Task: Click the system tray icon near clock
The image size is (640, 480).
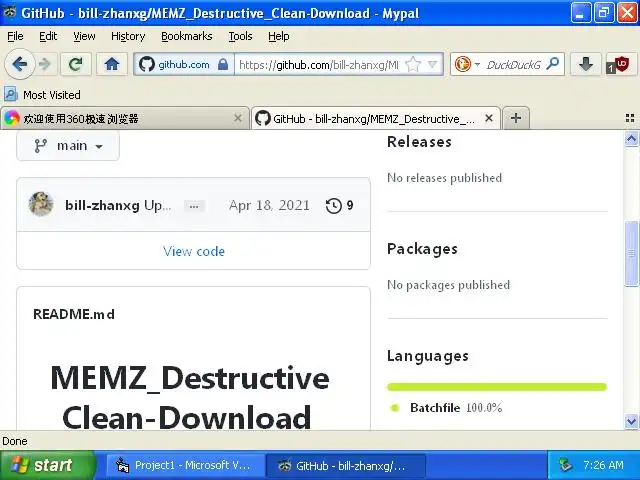Action: (x=565, y=465)
